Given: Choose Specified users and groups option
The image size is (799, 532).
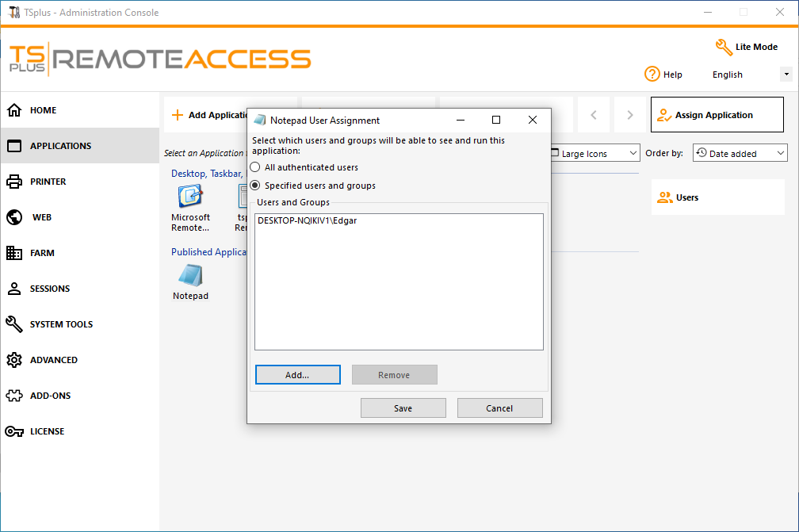Looking at the screenshot, I should [255, 185].
